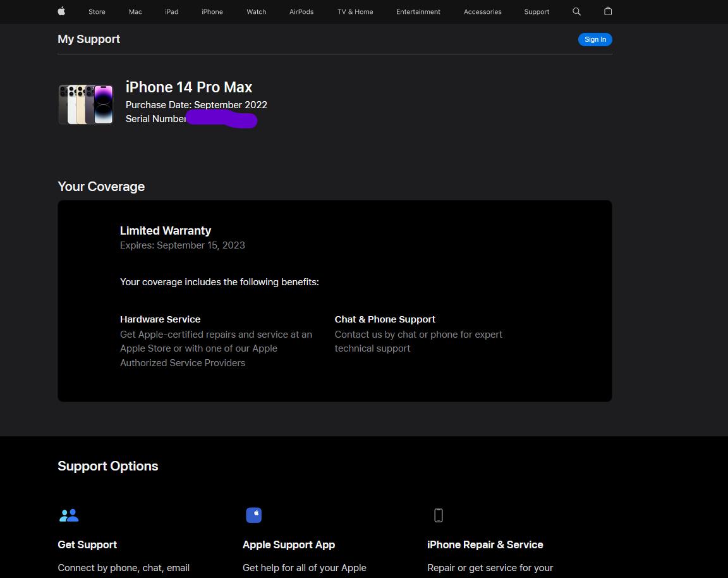Click the Support Options heading
The height and width of the screenshot is (578, 728).
click(x=107, y=466)
